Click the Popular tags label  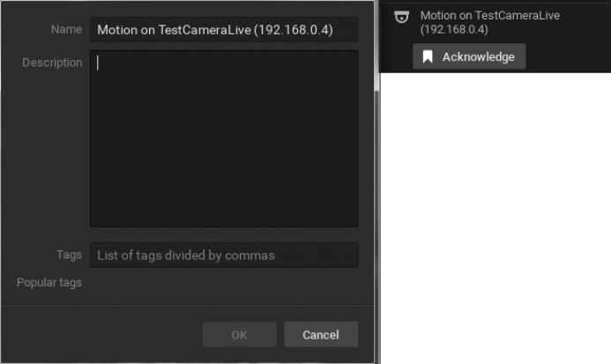pos(49,282)
